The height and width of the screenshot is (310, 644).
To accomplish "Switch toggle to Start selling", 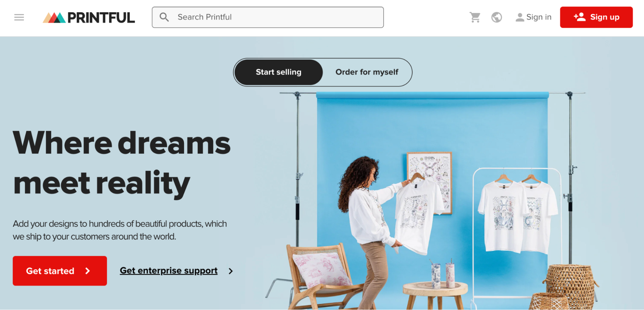I will pyautogui.click(x=279, y=72).
